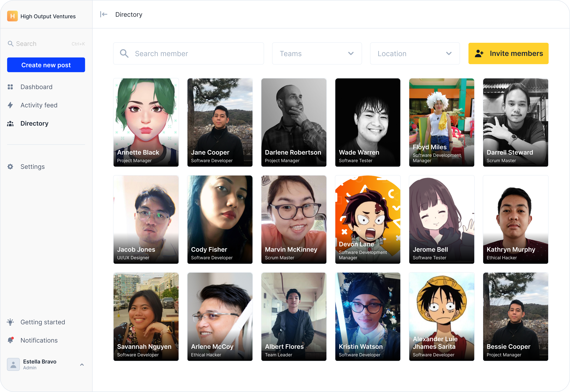Image resolution: width=570 pixels, height=392 pixels.
Task: Open Alexander Luie Jhames Sarita's card
Action: pos(442,317)
